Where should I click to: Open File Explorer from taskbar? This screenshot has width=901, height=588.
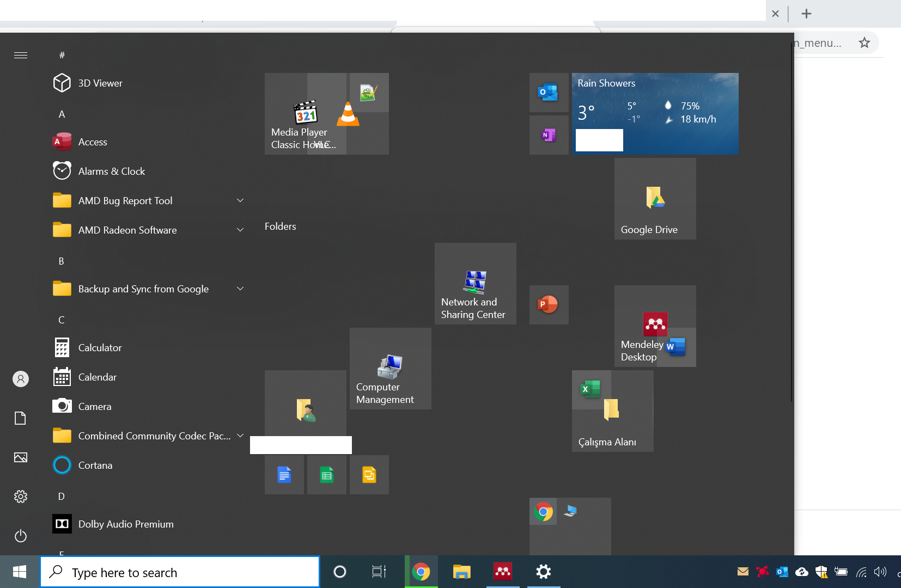tap(462, 572)
